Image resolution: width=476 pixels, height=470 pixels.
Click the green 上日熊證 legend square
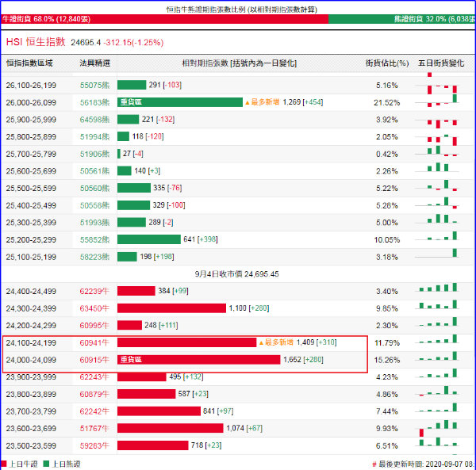pyautogui.click(x=46, y=464)
